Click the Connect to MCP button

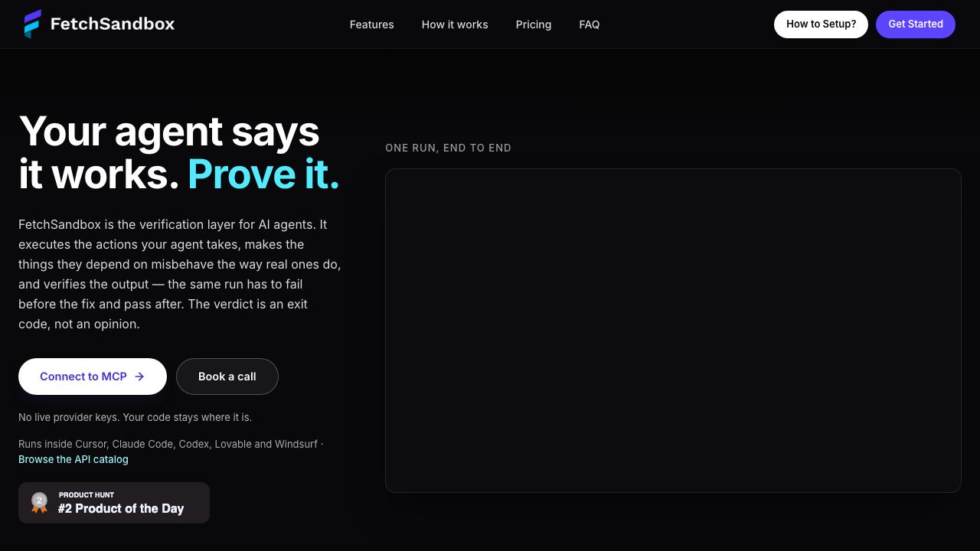pos(93,377)
